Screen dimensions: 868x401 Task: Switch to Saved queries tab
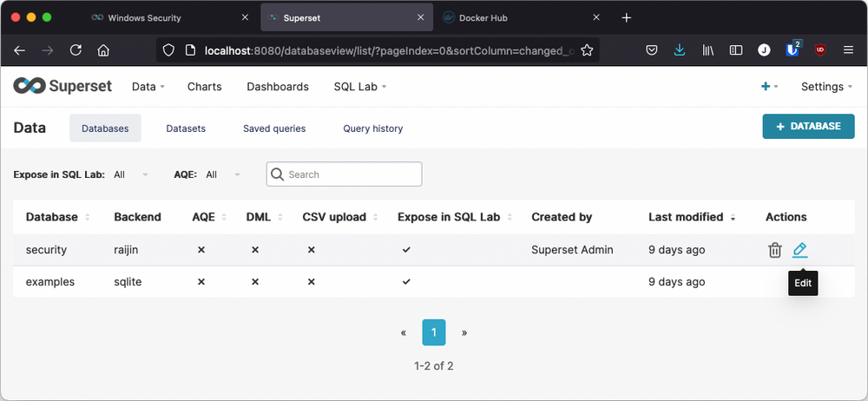[x=274, y=128]
